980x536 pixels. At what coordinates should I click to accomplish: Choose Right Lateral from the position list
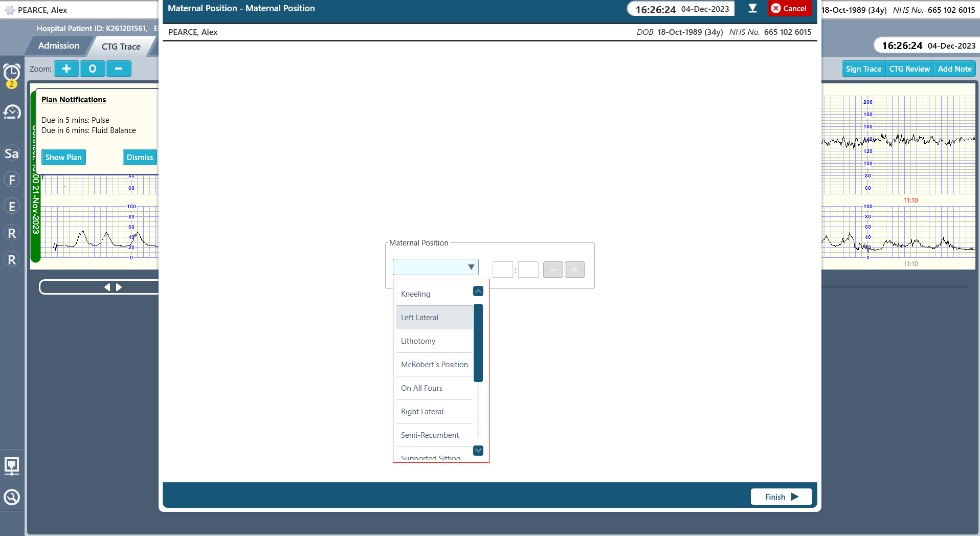click(x=434, y=412)
